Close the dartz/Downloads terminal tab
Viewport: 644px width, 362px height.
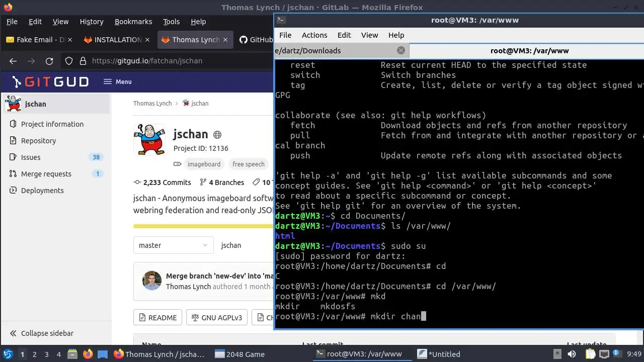click(x=401, y=50)
